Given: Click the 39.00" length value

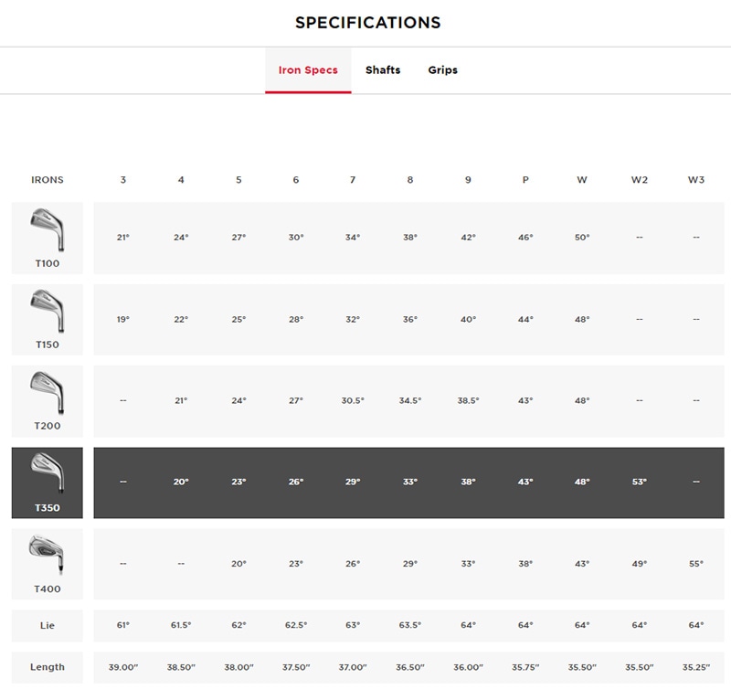Looking at the screenshot, I should click(x=123, y=667).
